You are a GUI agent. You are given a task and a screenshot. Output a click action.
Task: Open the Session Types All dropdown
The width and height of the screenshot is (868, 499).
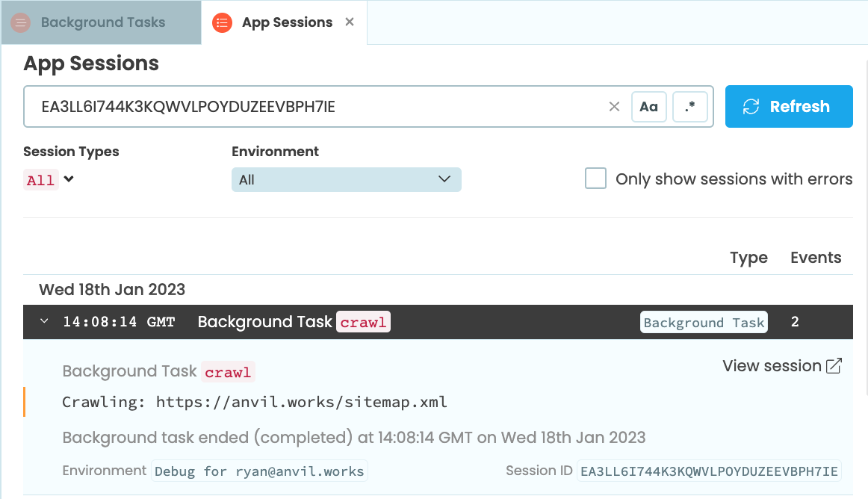click(x=49, y=180)
